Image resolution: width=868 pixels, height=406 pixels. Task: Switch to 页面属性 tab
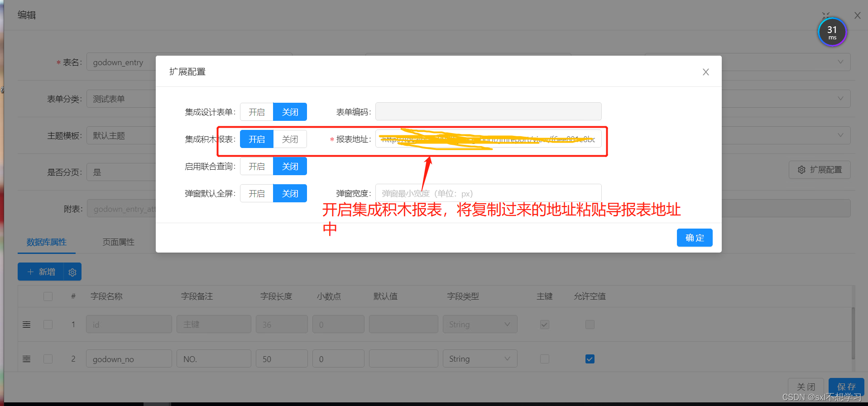119,242
